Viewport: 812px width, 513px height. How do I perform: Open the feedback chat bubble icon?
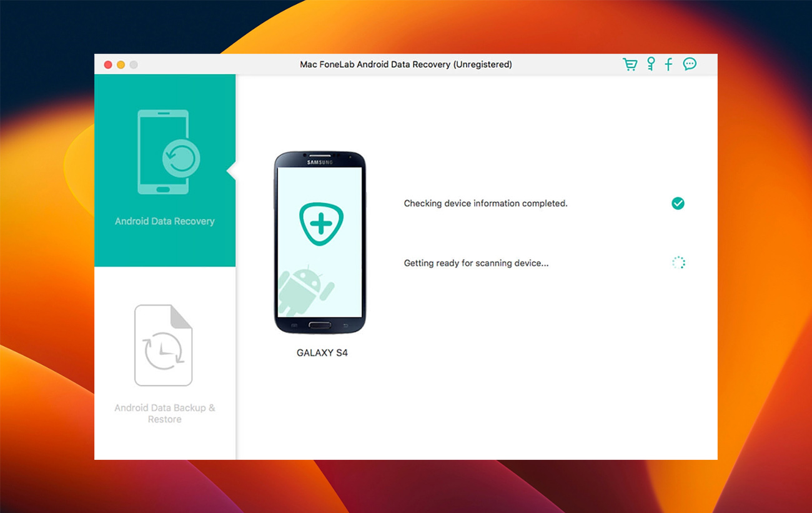(x=689, y=64)
